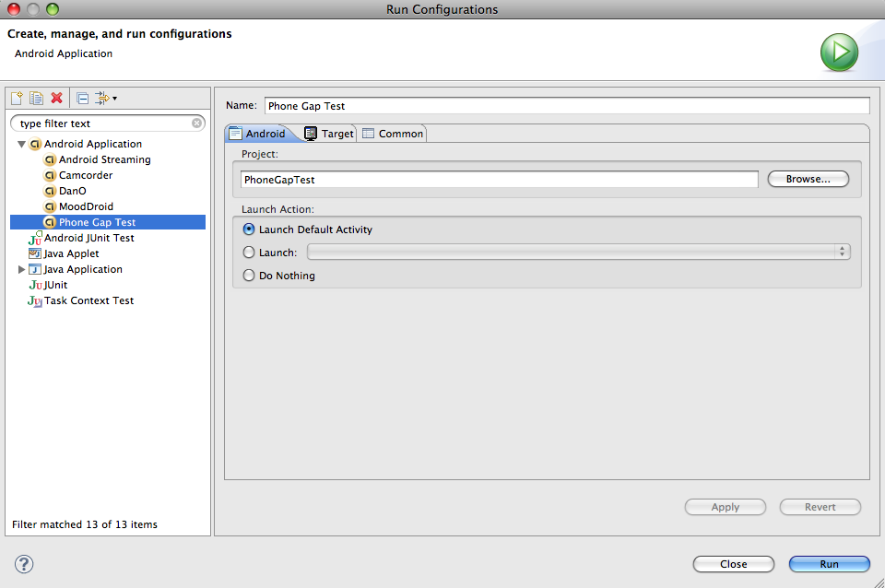Select Task Context Test type
This screenshot has height=588, width=885.
[x=89, y=300]
